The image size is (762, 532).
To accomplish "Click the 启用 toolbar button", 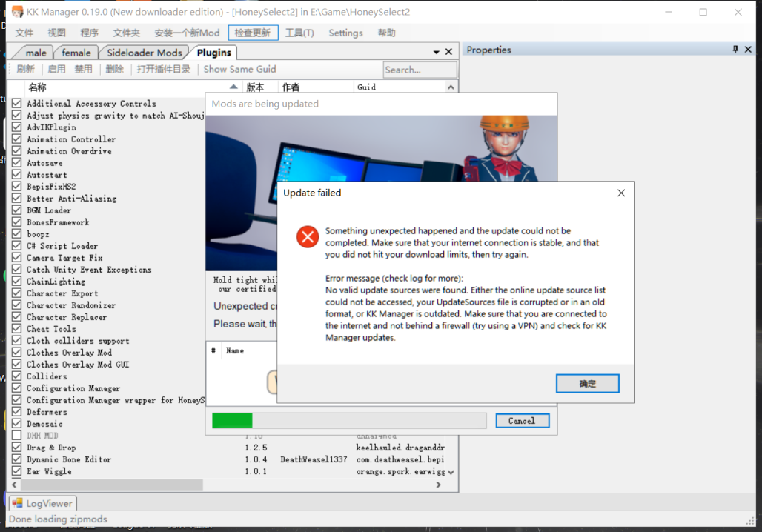I will point(56,69).
